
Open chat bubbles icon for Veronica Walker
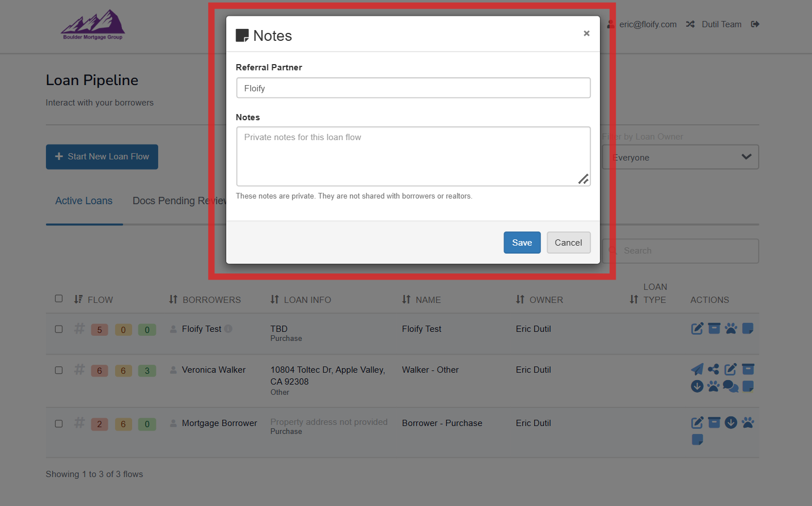pyautogui.click(x=730, y=386)
